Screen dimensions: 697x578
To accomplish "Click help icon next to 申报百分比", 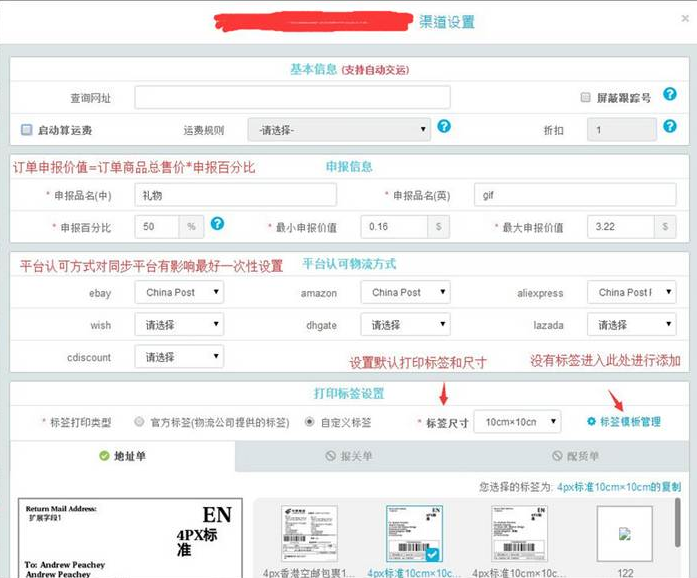I will (x=216, y=224).
